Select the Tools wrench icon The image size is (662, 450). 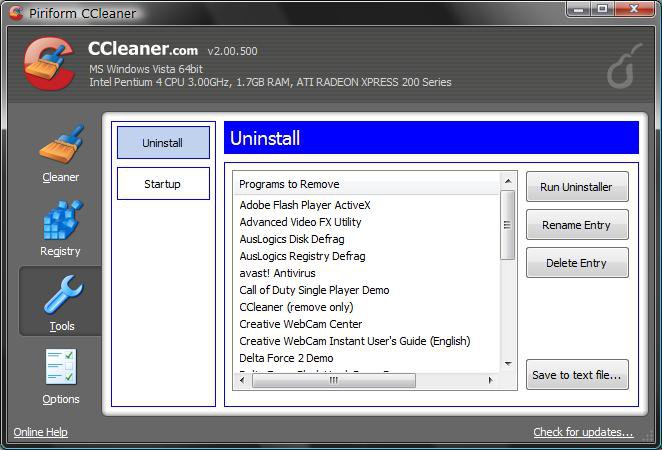point(62,294)
